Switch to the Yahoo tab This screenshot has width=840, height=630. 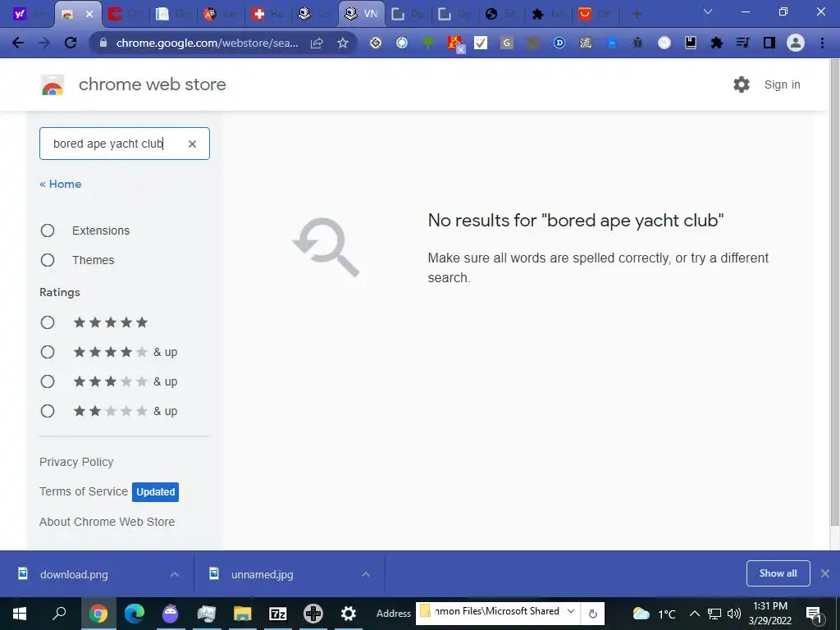point(27,14)
